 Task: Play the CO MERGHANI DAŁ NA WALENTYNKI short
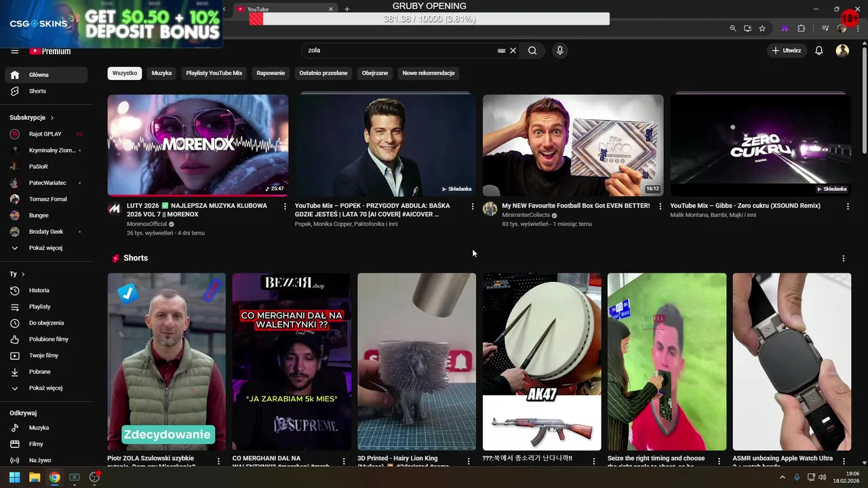click(292, 362)
